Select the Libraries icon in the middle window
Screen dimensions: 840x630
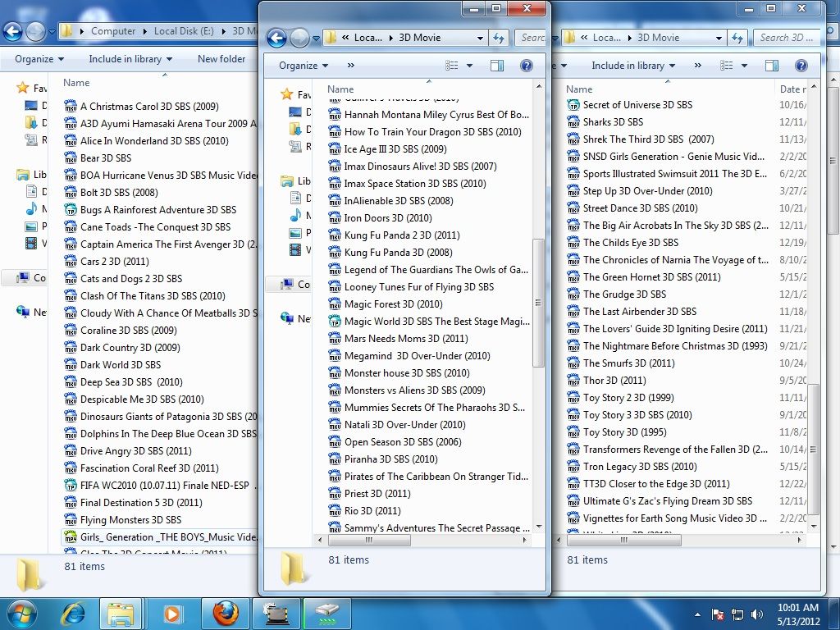click(287, 181)
